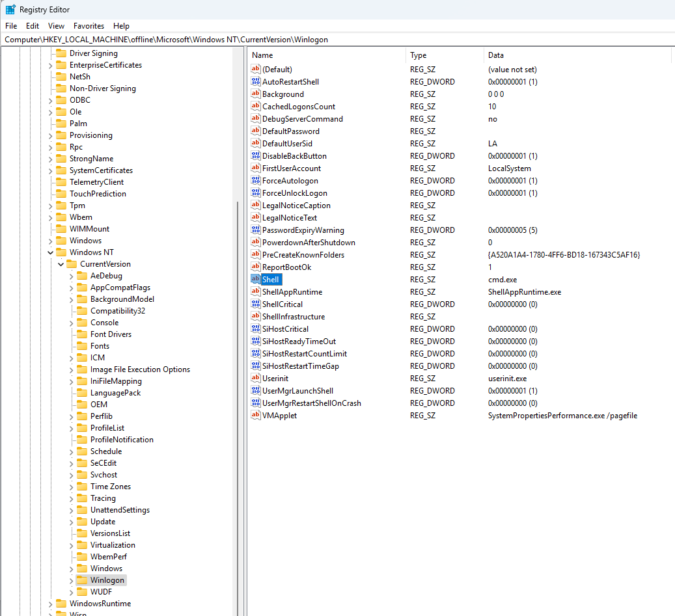Image resolution: width=675 pixels, height=616 pixels.
Task: Click the DWORD icon beside AutoRestartShell
Action: pyautogui.click(x=256, y=81)
